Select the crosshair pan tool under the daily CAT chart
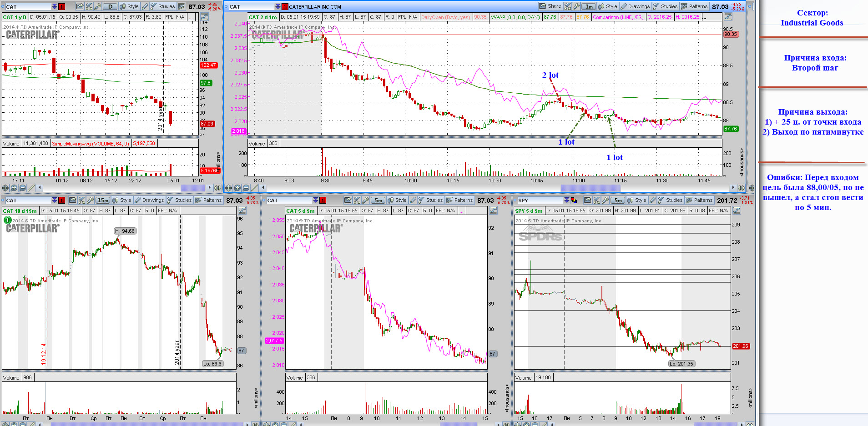Screen dimensions: 868x426 [x=5, y=188]
